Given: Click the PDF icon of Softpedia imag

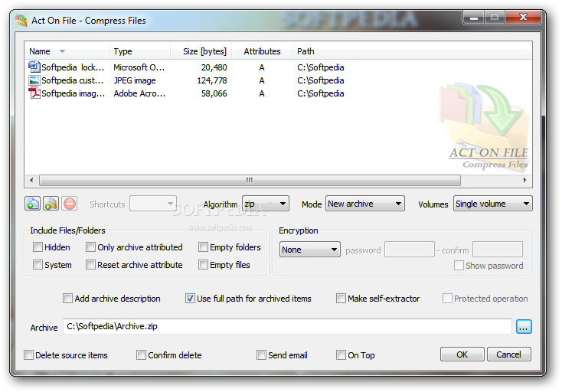Looking at the screenshot, I should tap(34, 93).
